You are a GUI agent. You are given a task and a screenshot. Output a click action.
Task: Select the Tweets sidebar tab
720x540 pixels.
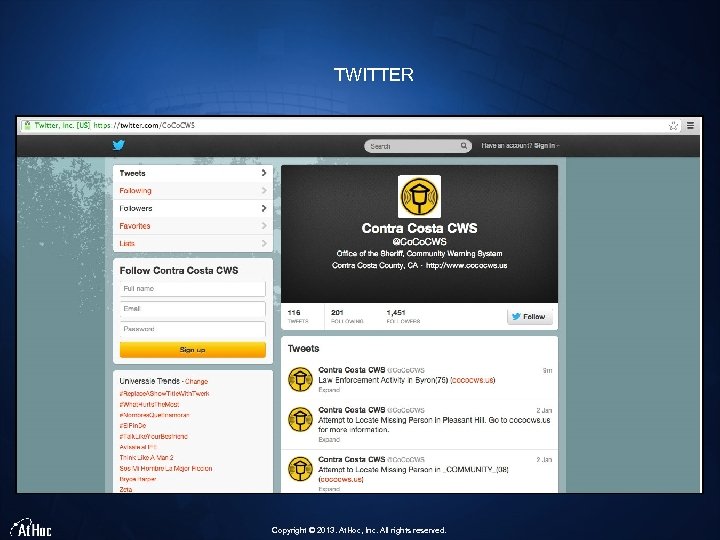click(x=193, y=173)
